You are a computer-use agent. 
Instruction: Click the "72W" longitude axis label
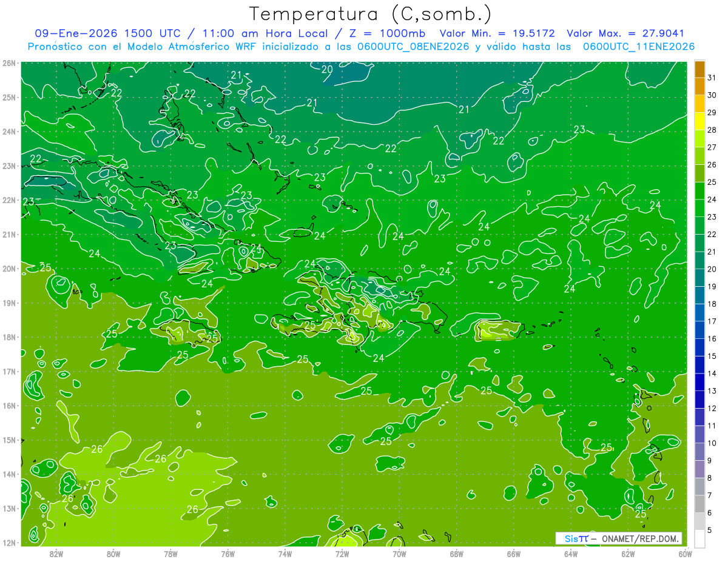(x=342, y=554)
